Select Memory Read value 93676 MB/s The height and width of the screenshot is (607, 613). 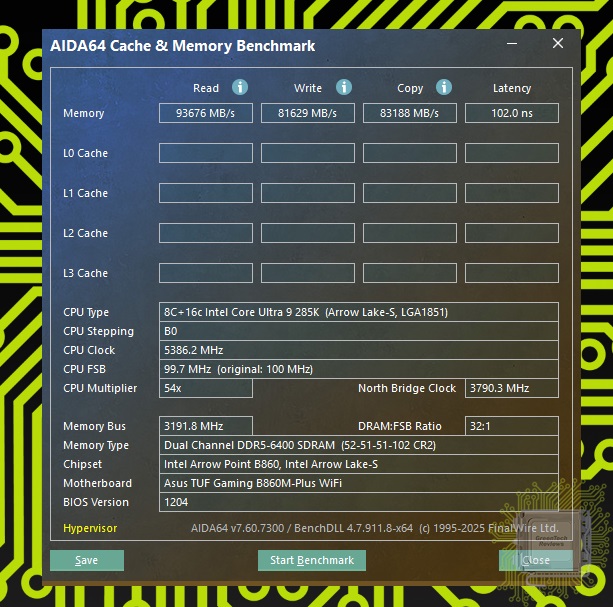[206, 113]
